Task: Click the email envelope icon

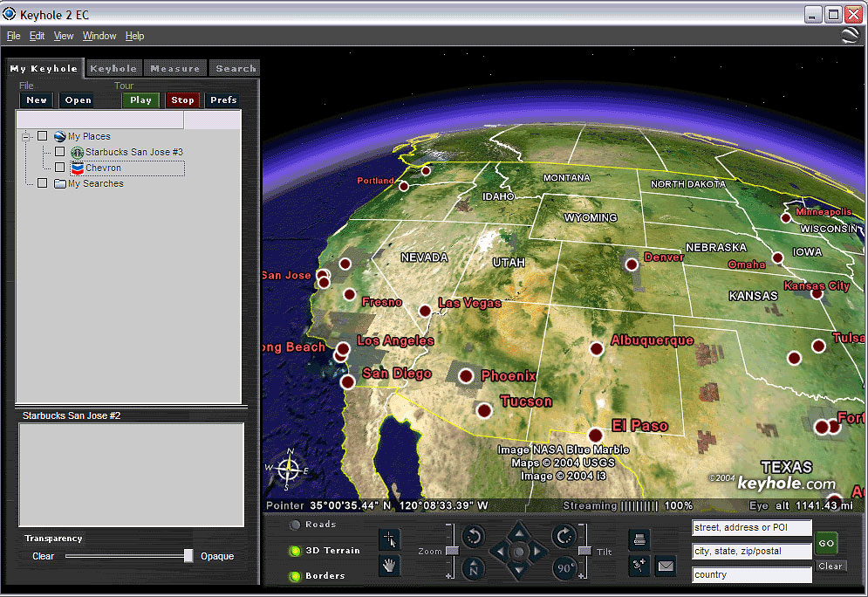Action: coord(666,566)
